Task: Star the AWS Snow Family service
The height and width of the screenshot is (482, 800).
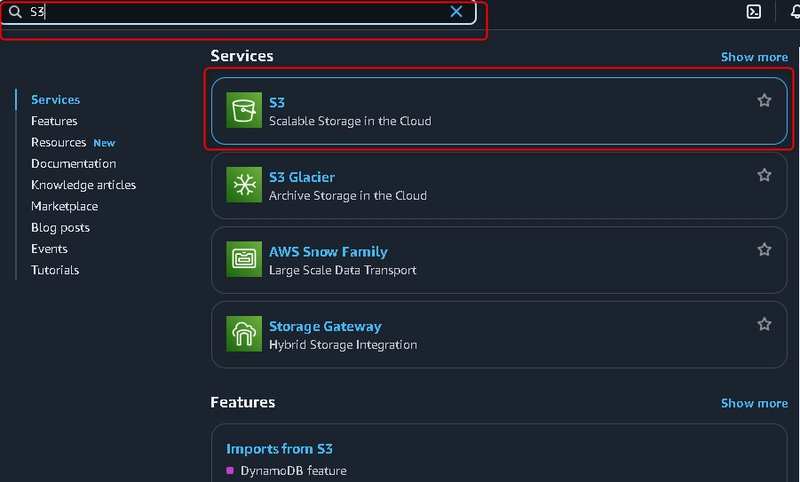Action: tap(764, 249)
